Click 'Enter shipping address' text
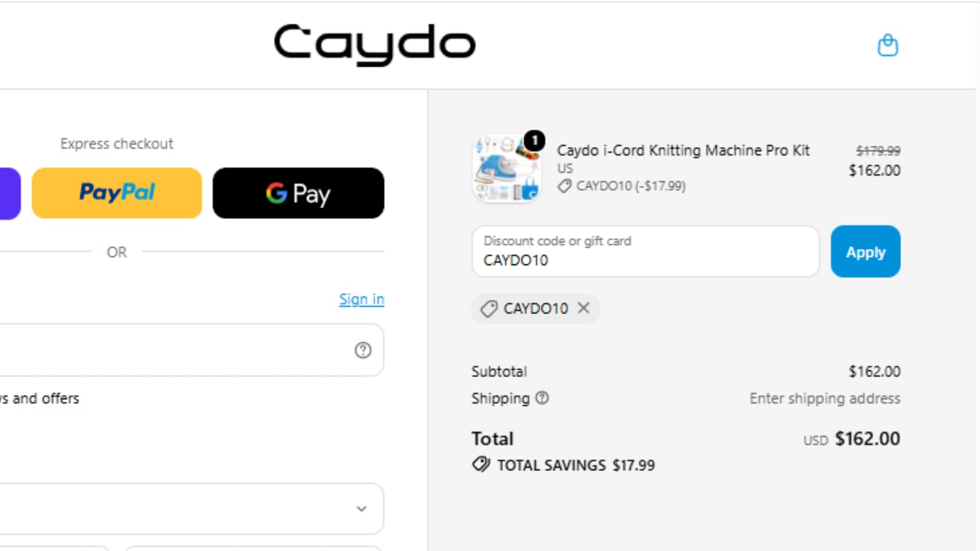The image size is (980, 551). click(824, 399)
